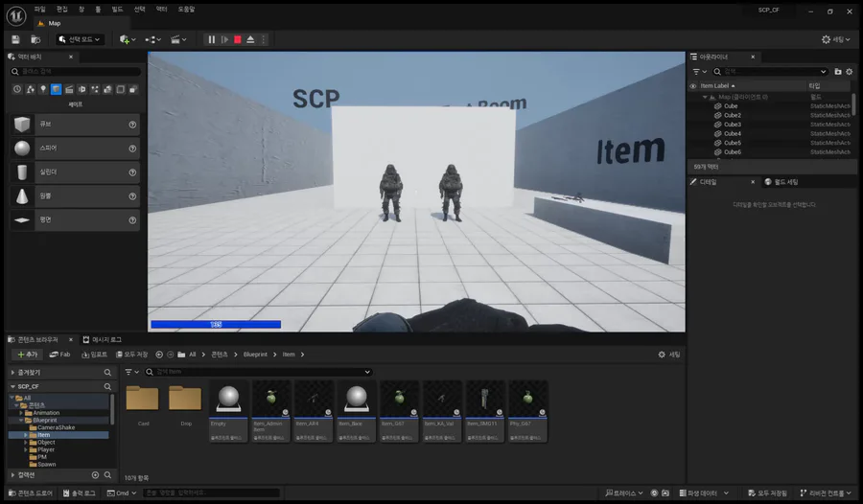Select Lights category bulb icon
Image resolution: width=863 pixels, height=504 pixels.
(43, 89)
